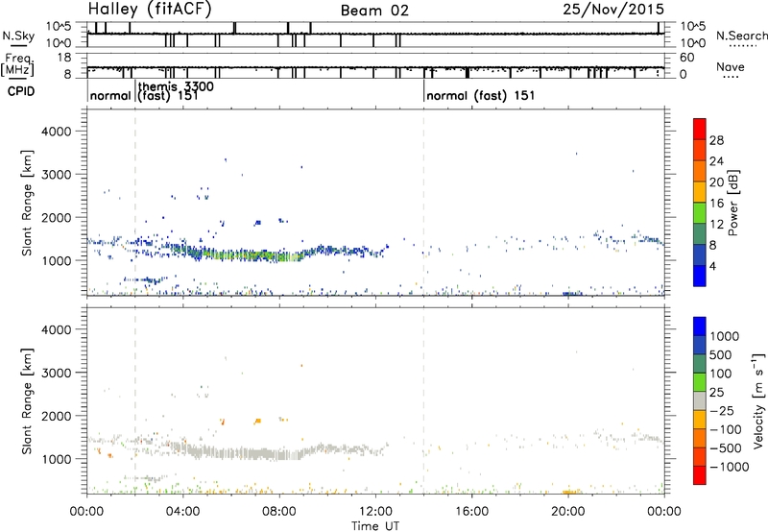The height and width of the screenshot is (532, 768).
Task: Click "Slant Range [km]" label of the velocity panel
Action: (x=27, y=400)
